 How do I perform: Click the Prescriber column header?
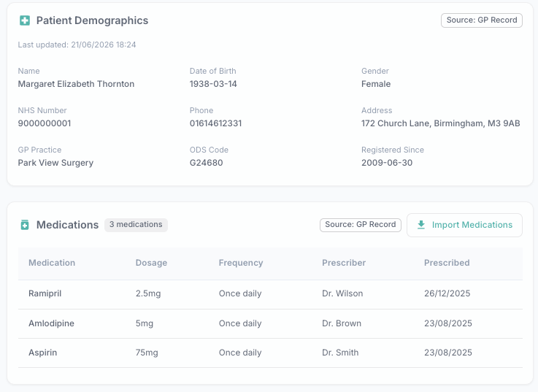pyautogui.click(x=344, y=263)
